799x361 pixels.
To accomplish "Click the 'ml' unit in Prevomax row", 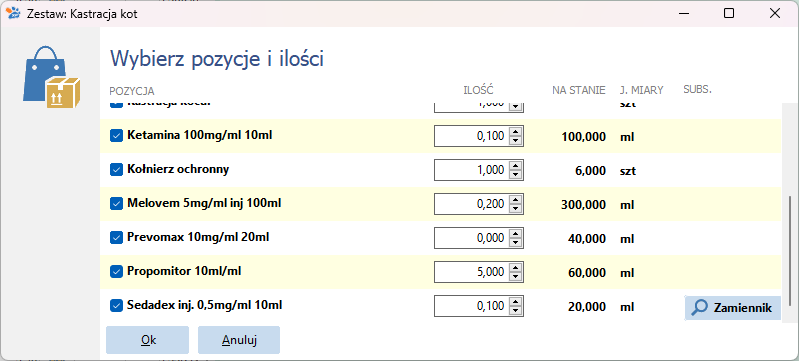I will [x=627, y=239].
